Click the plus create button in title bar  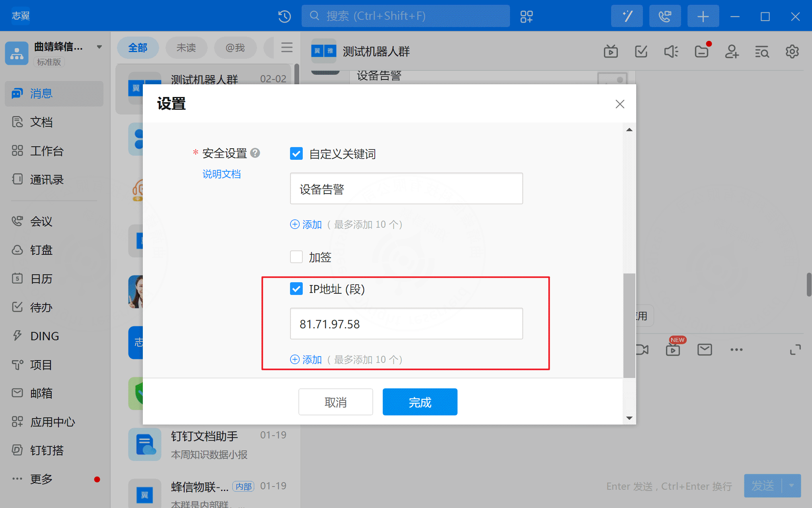(x=703, y=16)
